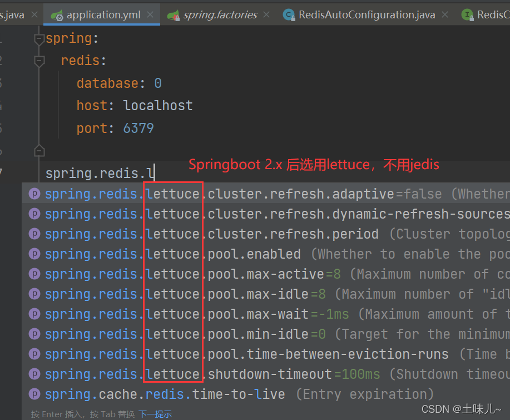Click the 'spring:' key in editor

[72, 38]
